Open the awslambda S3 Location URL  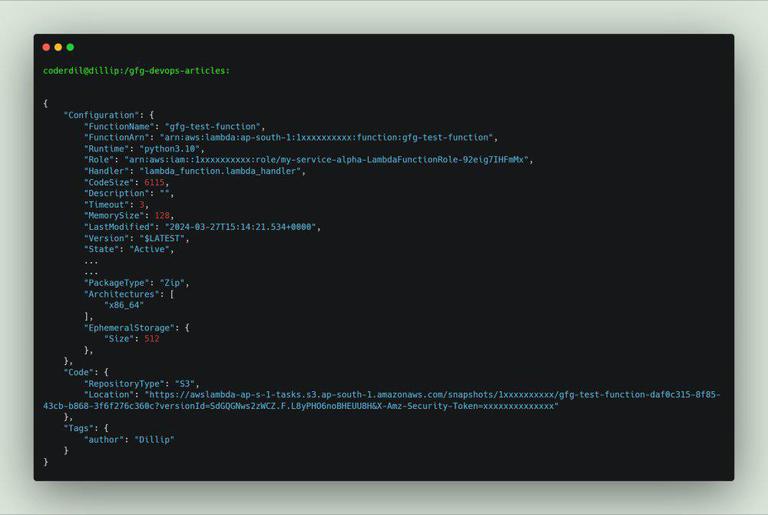(x=382, y=400)
